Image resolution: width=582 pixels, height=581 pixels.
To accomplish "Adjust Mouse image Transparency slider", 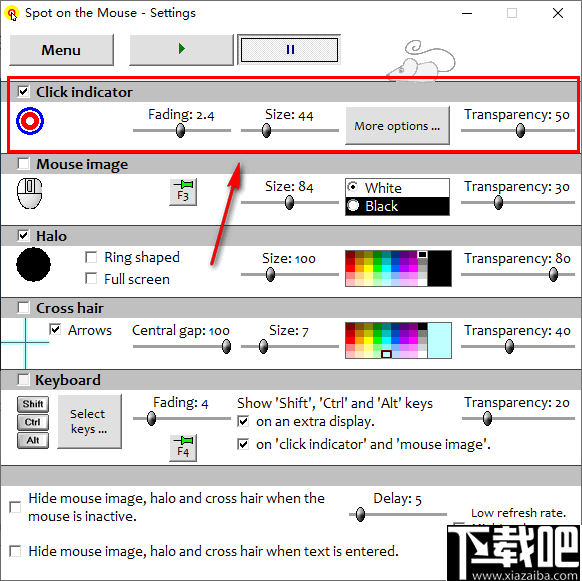I will point(498,203).
